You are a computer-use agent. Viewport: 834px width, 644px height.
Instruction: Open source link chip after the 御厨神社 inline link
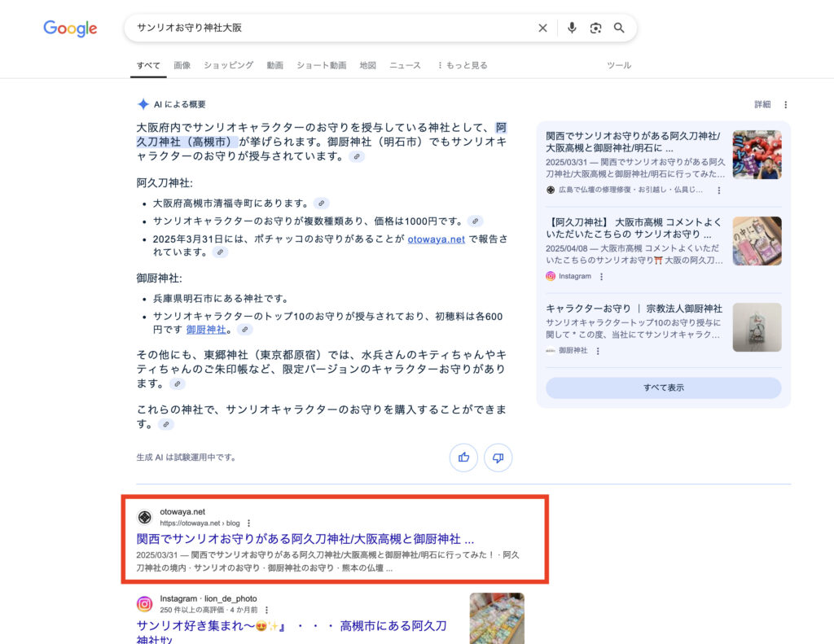pyautogui.click(x=244, y=330)
